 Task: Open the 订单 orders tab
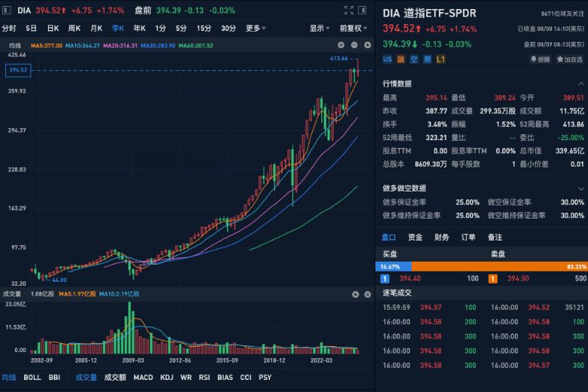468,237
